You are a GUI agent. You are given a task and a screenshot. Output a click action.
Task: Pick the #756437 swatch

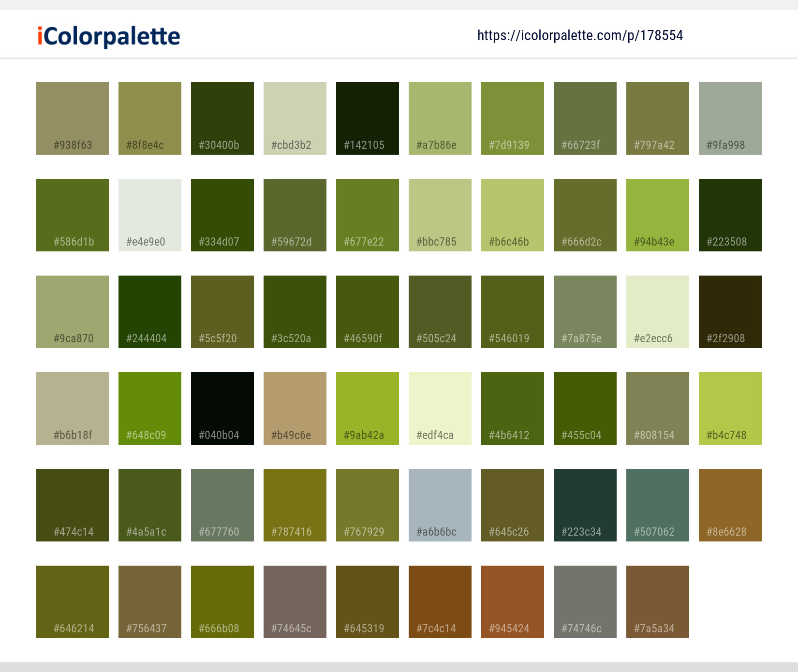150,602
